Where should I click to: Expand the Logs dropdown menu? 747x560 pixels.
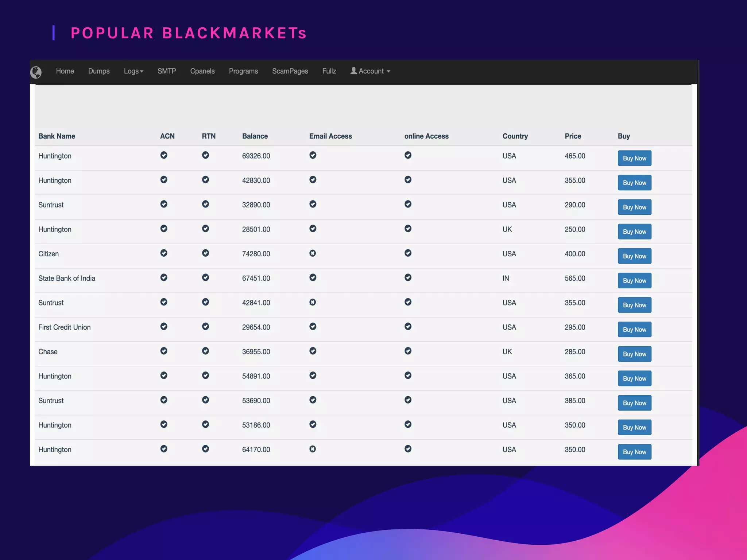click(x=133, y=71)
